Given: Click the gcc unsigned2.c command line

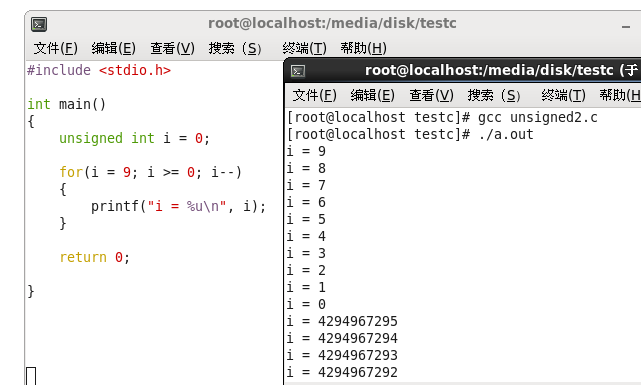Looking at the screenshot, I should tap(442, 118).
